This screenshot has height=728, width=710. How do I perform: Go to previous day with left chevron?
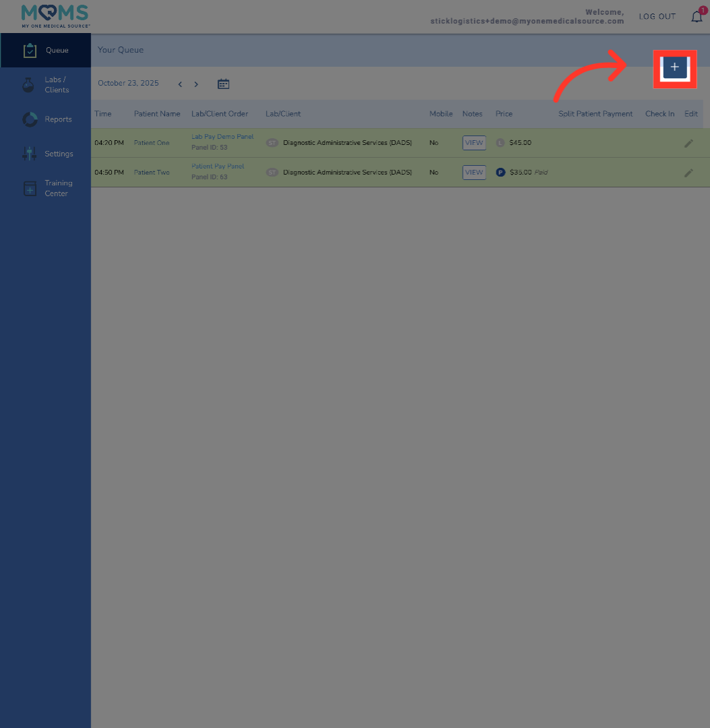point(180,84)
